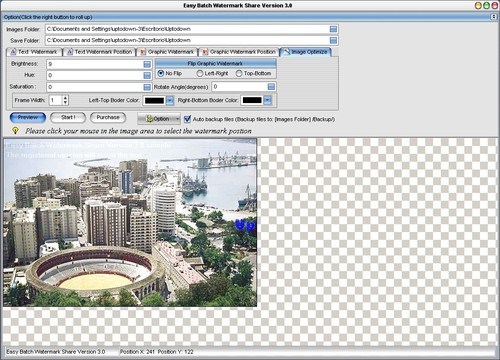Open the Saturation value picker icon
Screen dimensions: 500x360
(x=147, y=87)
